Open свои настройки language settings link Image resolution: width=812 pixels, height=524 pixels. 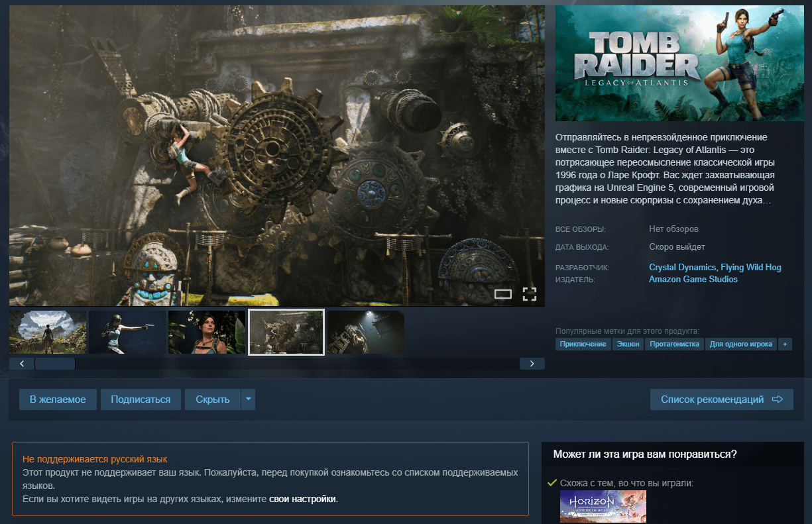(302, 499)
